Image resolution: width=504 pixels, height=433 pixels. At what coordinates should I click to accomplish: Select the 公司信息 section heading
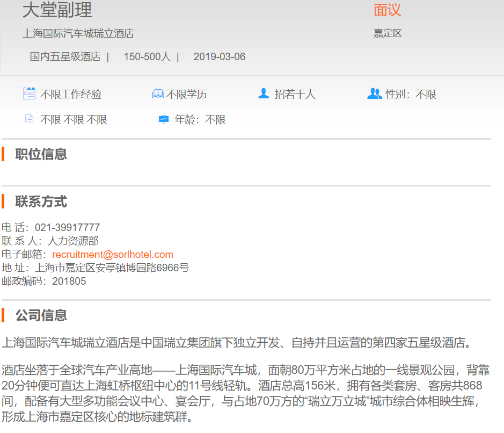41,315
